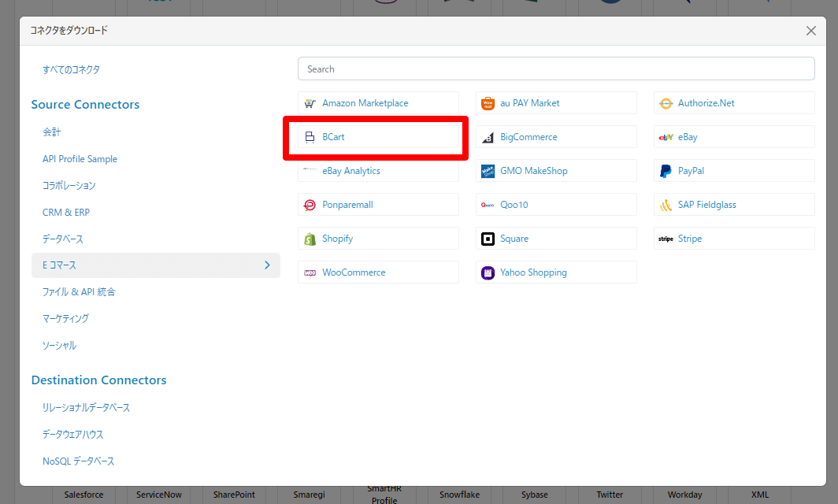
Task: Select the E コマース category
Action: coord(155,265)
